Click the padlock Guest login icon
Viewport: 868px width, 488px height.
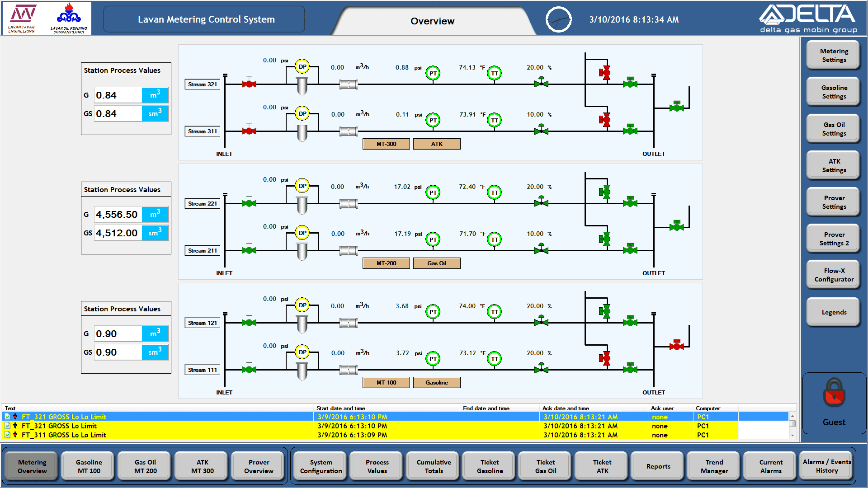834,392
